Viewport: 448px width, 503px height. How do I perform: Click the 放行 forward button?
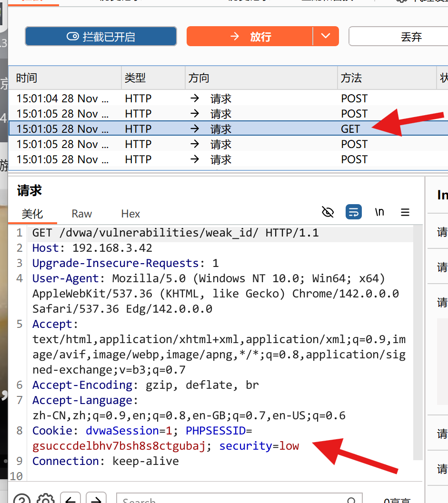(x=252, y=36)
